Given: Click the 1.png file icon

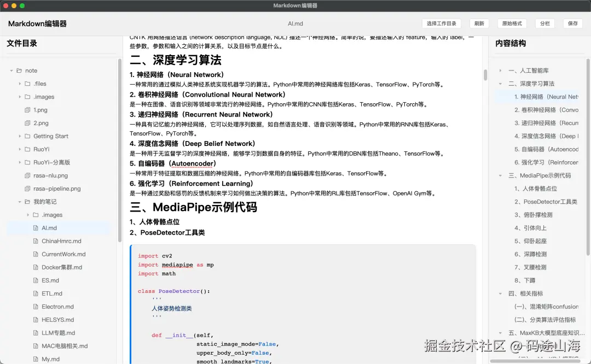Looking at the screenshot, I should (x=27, y=110).
